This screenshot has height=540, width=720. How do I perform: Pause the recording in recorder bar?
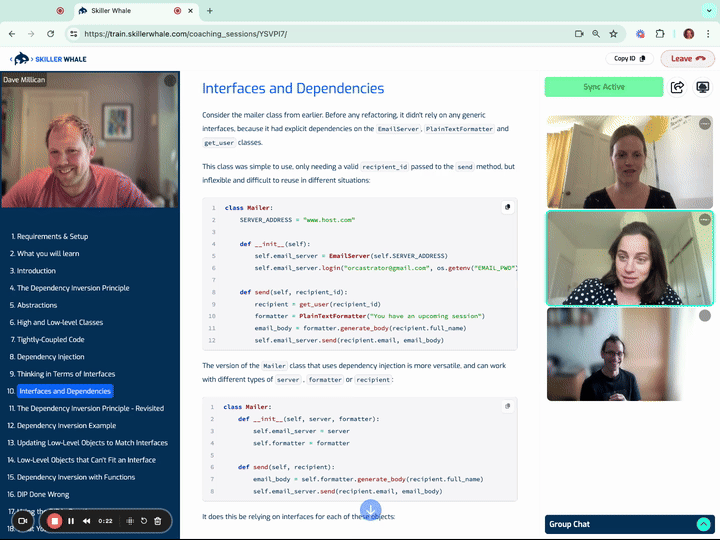tap(71, 521)
